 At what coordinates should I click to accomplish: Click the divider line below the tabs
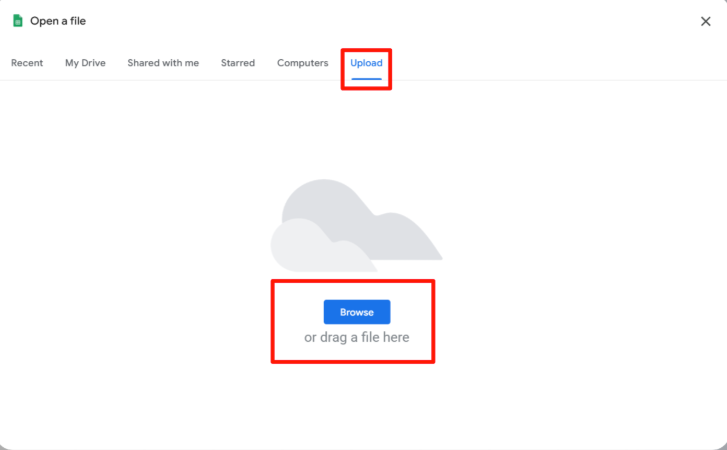(550, 80)
